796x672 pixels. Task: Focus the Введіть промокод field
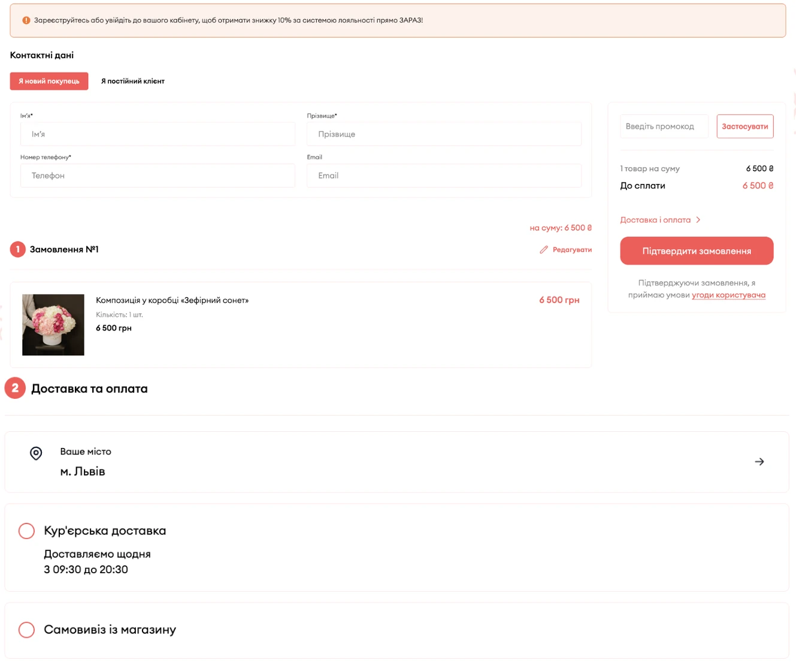(664, 126)
